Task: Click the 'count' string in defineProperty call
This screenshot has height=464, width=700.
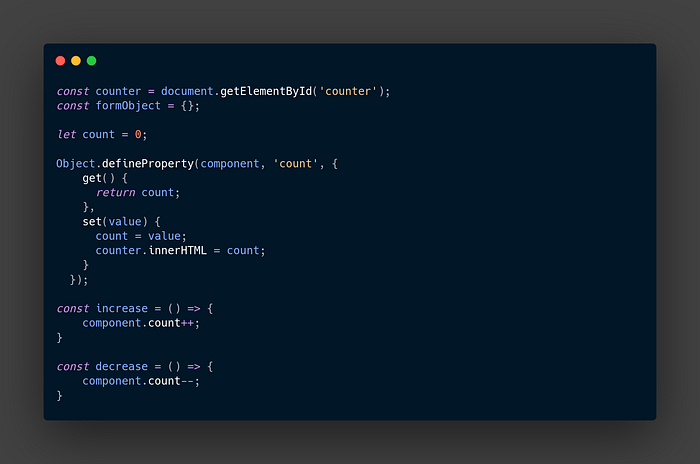Action: tap(296, 164)
